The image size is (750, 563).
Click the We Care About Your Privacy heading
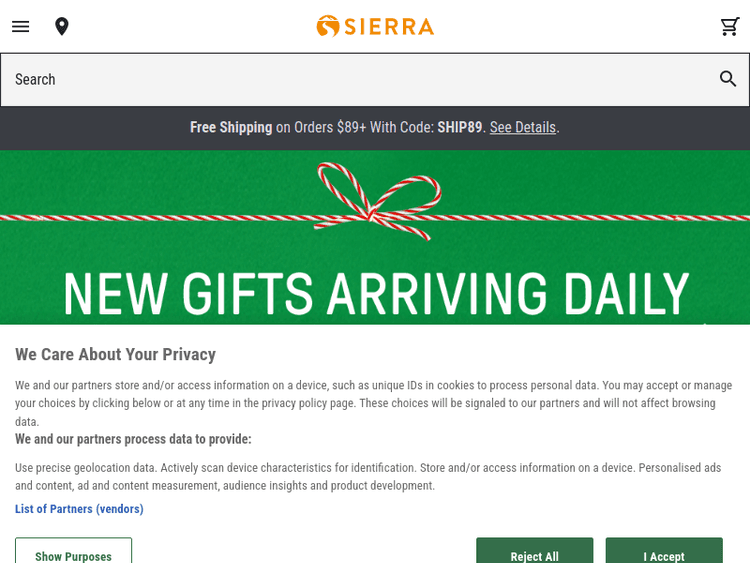(x=115, y=354)
